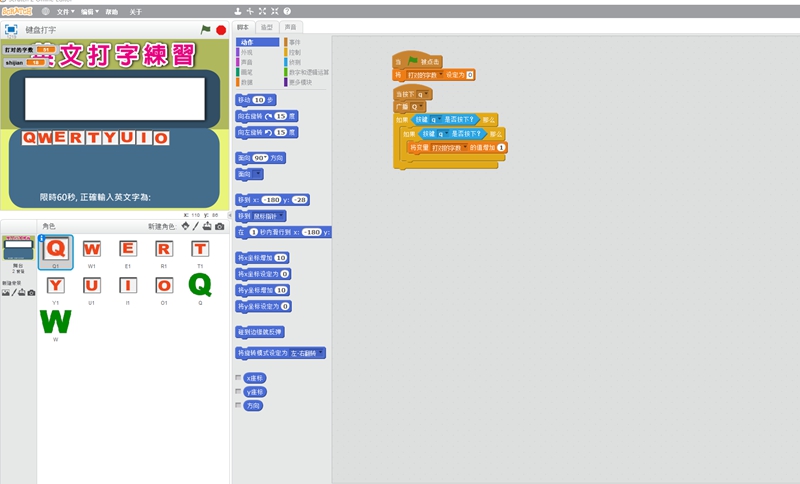The image size is (800, 484).
Task: Open the 控制 block category
Action: point(294,52)
